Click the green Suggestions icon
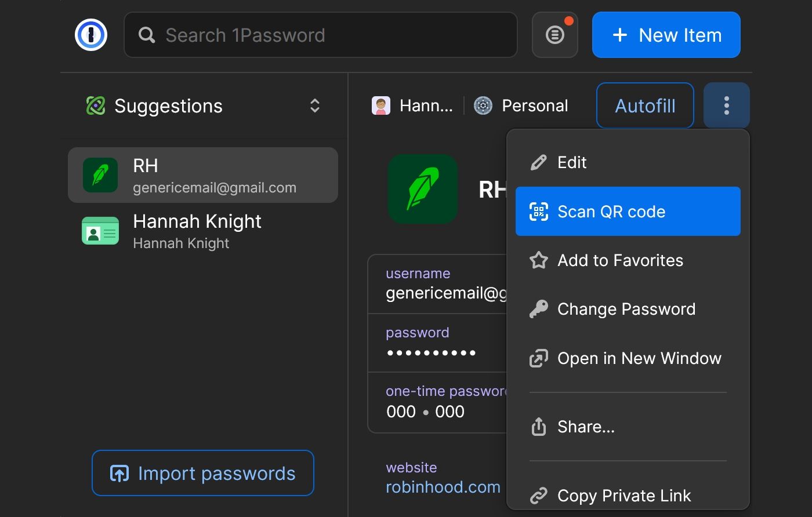This screenshot has height=517, width=812. click(x=96, y=105)
